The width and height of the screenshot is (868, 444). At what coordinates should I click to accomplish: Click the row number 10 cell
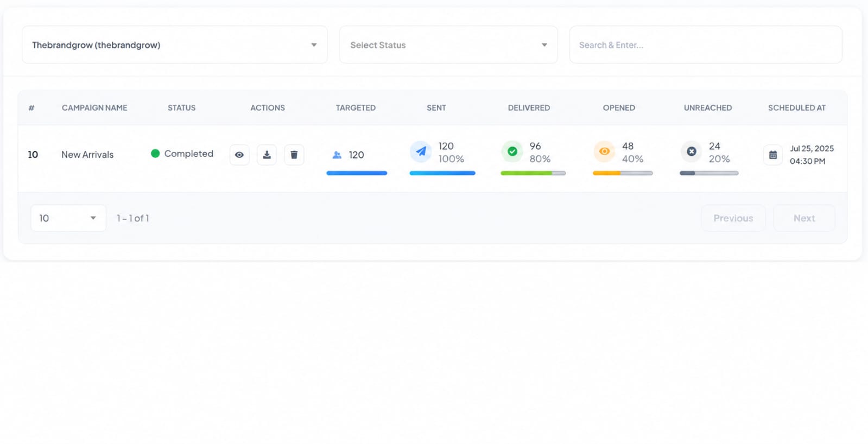(33, 155)
